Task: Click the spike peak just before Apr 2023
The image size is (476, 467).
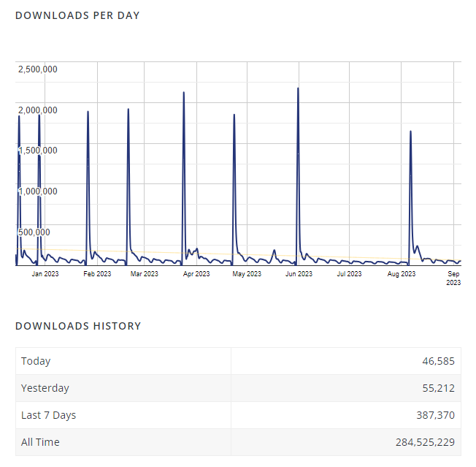Action: coord(183,94)
